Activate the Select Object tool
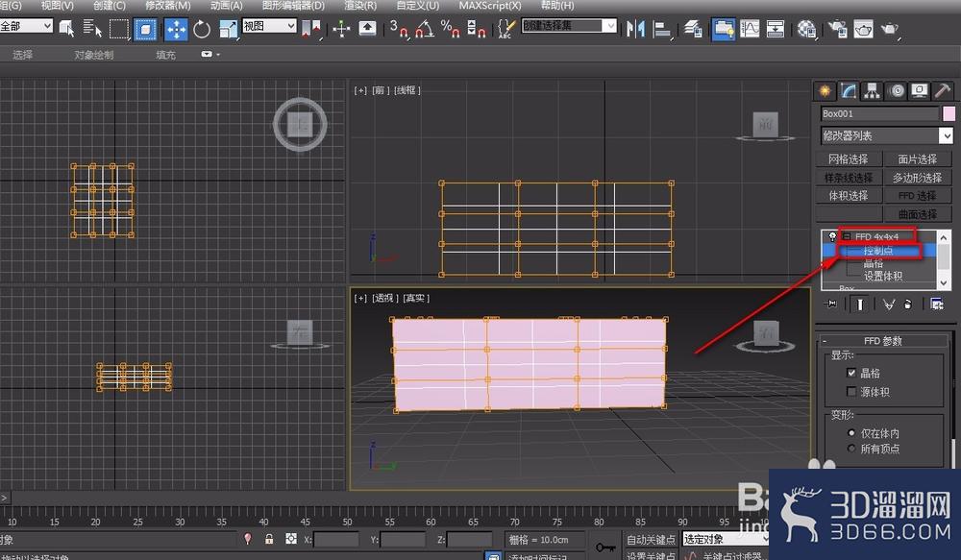The image size is (961, 560). pos(66,28)
